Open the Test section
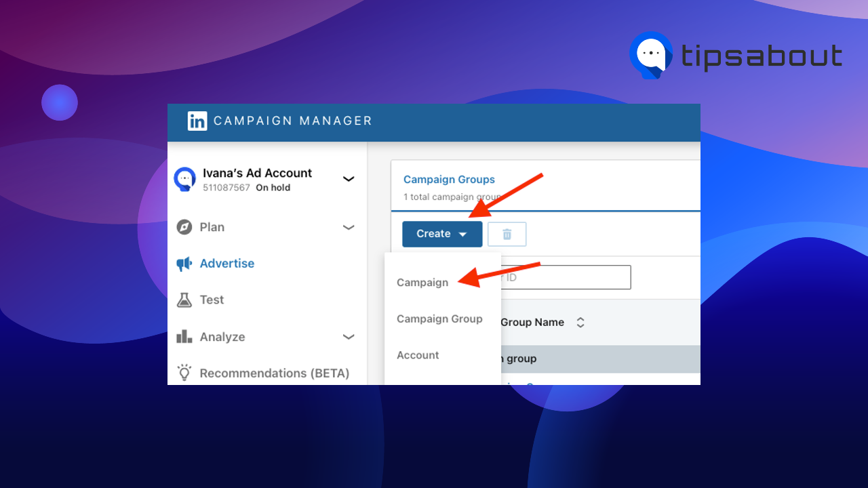This screenshot has width=868, height=488. click(212, 300)
